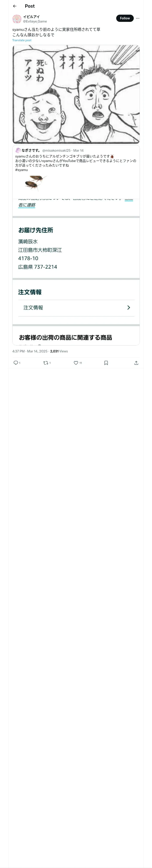Image resolution: width=152 pixels, height=868 pixels.
Task: Open the manga panel image
Action: coord(76,94)
